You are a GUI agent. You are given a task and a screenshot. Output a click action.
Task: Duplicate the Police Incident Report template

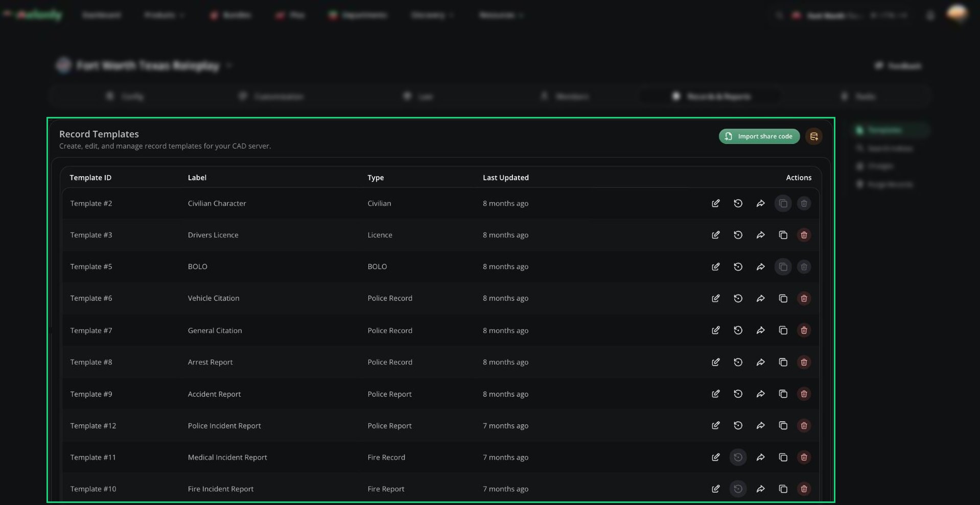pyautogui.click(x=783, y=425)
